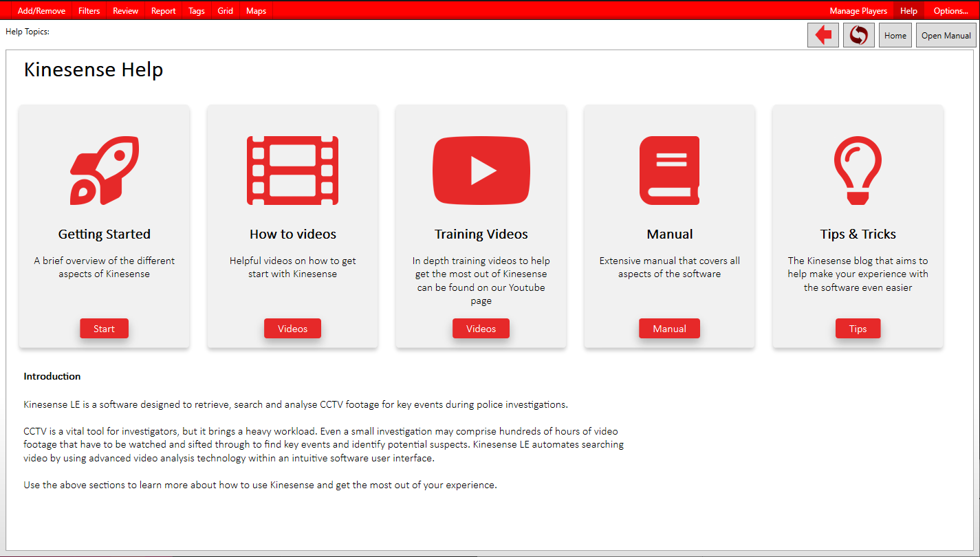Click Videos button under Training Videos
Image resolution: width=980 pixels, height=557 pixels.
pos(481,329)
